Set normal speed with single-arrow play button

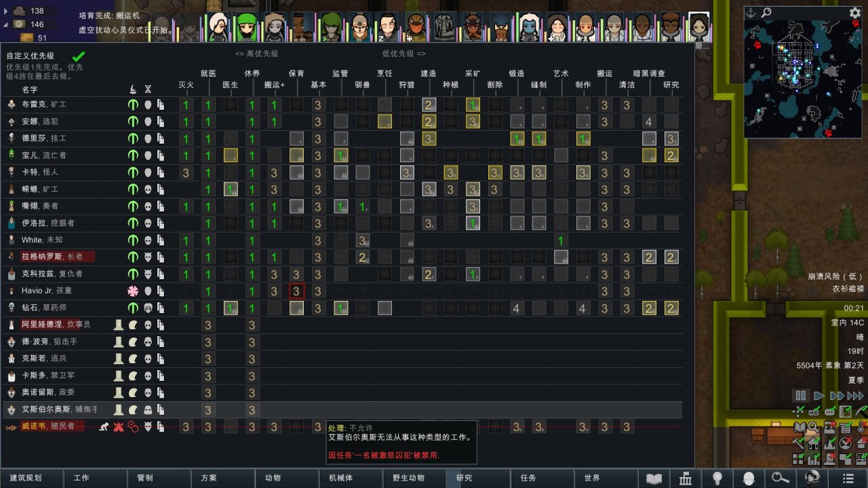click(x=819, y=395)
